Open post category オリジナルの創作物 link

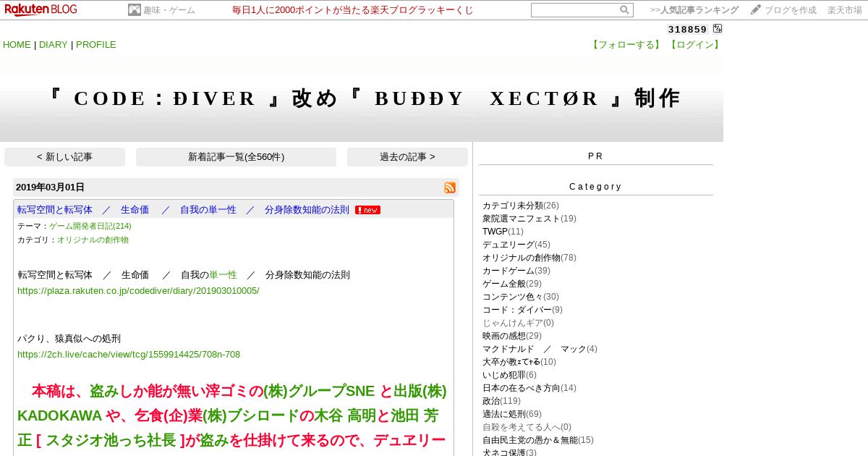(x=93, y=240)
